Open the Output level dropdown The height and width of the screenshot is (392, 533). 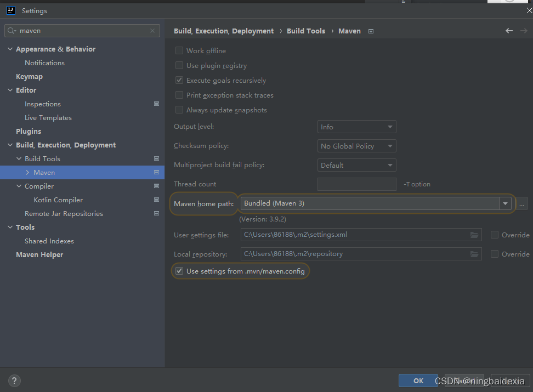[x=356, y=127]
